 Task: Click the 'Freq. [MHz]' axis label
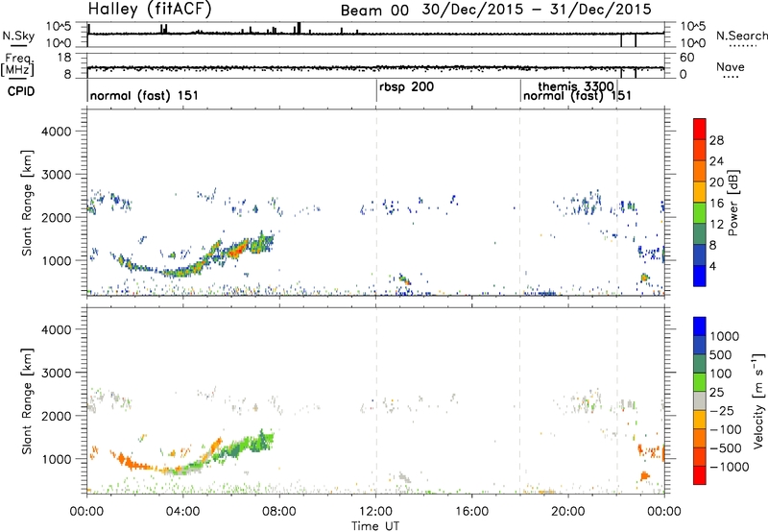(18, 65)
